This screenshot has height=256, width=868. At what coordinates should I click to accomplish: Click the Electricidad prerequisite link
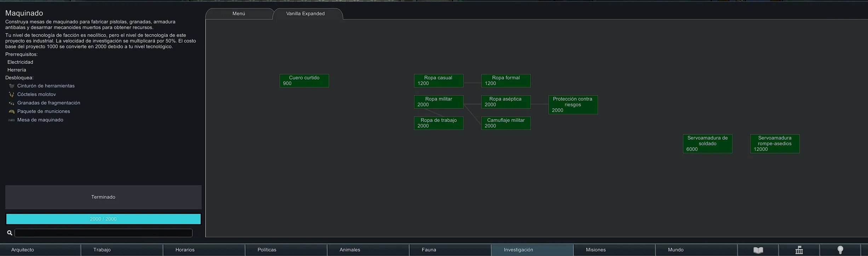click(x=21, y=62)
